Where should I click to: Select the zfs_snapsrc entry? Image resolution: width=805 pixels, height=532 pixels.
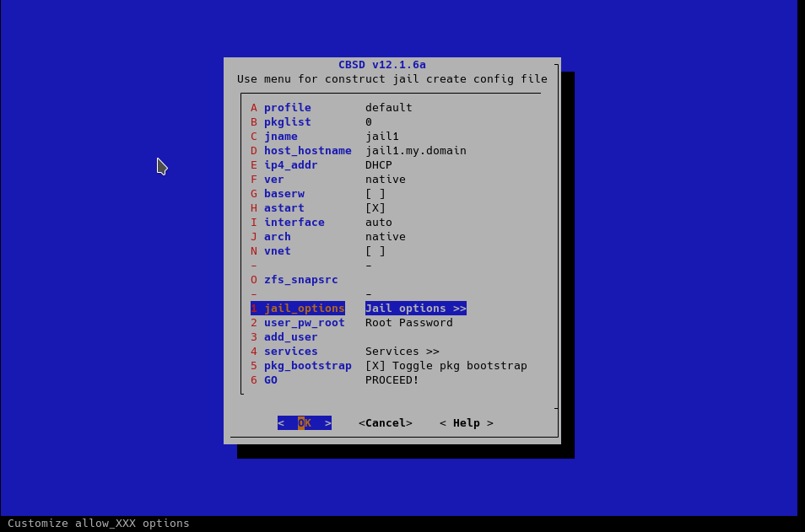click(301, 280)
